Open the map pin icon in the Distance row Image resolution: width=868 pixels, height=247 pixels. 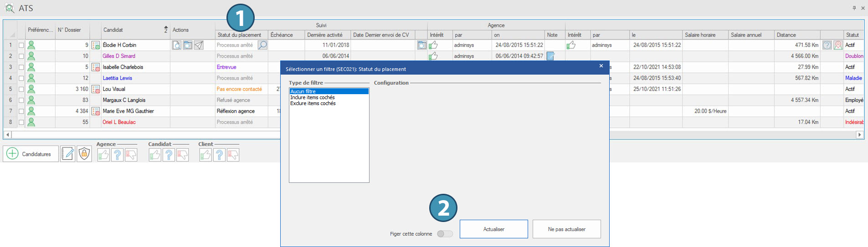coord(838,45)
